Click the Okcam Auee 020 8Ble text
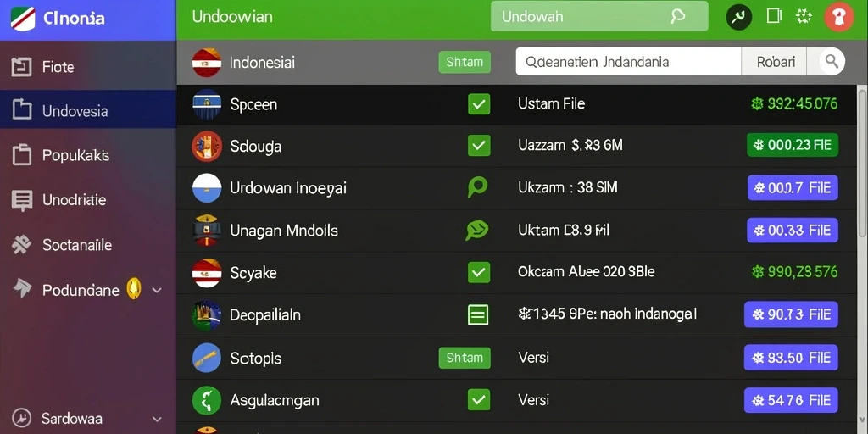868x434 pixels. 587,272
